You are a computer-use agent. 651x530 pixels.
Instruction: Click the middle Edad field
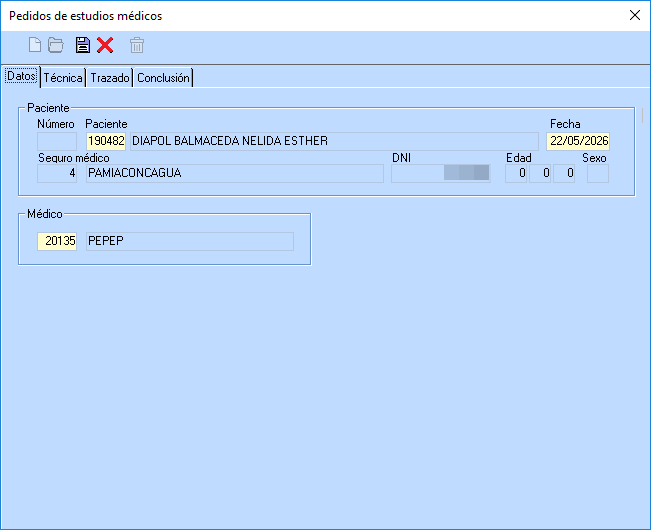(x=540, y=173)
